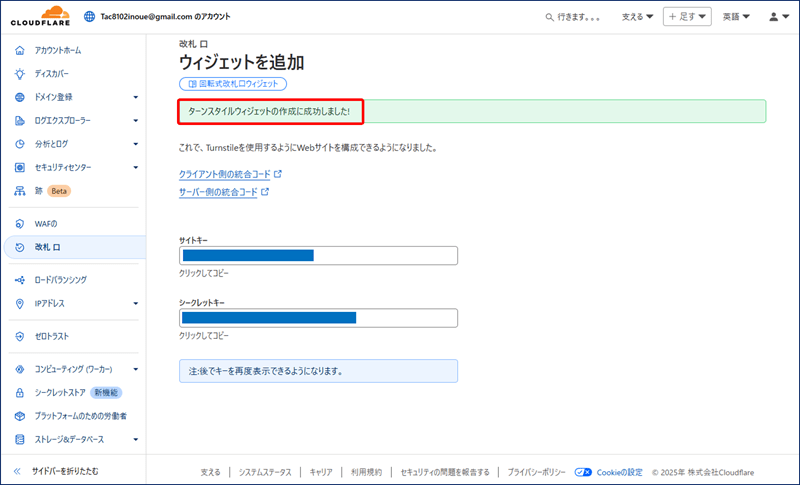This screenshot has width=800, height=485.
Task: Click the collapse sidebar double-arrow icon
Action: pos(17,471)
